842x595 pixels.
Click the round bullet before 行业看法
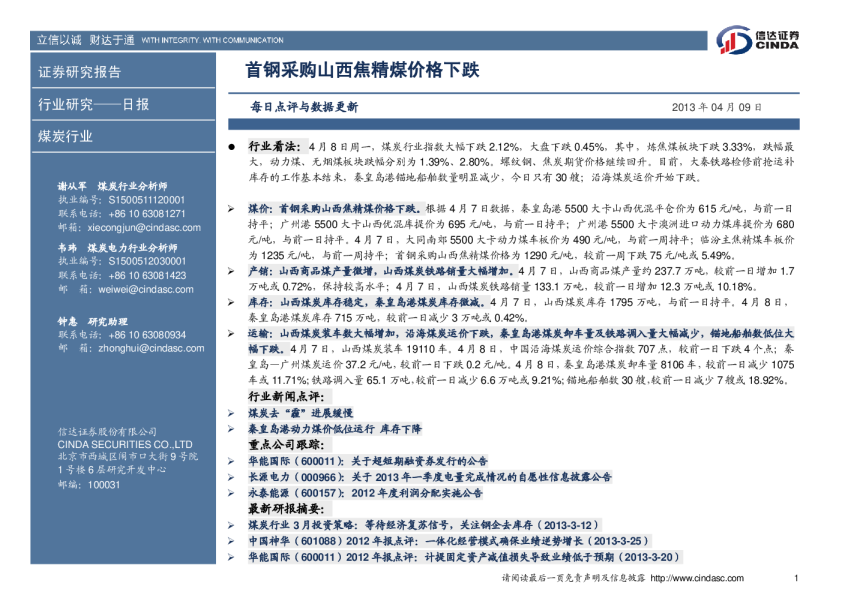[x=232, y=146]
